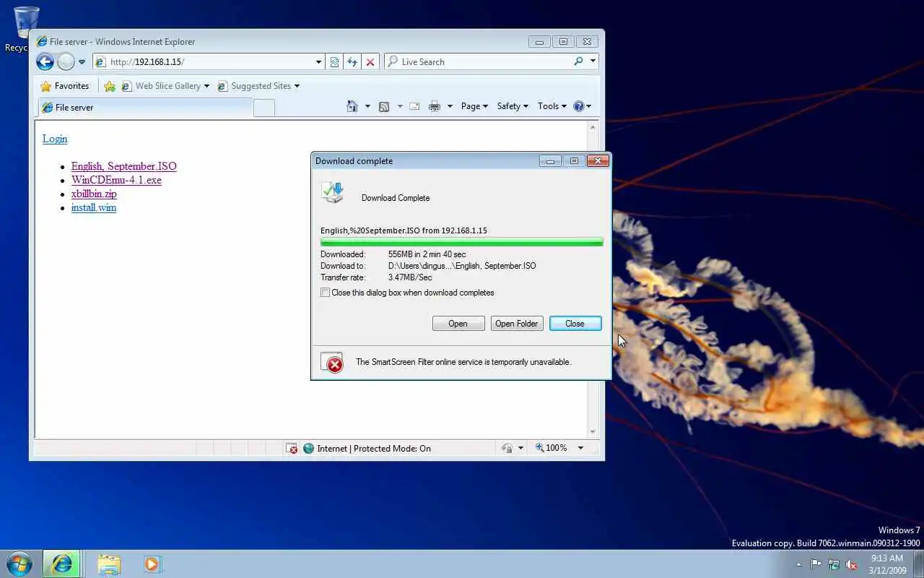Click the pop-up blocker status bar icon
Image resolution: width=924 pixels, height=578 pixels.
291,449
